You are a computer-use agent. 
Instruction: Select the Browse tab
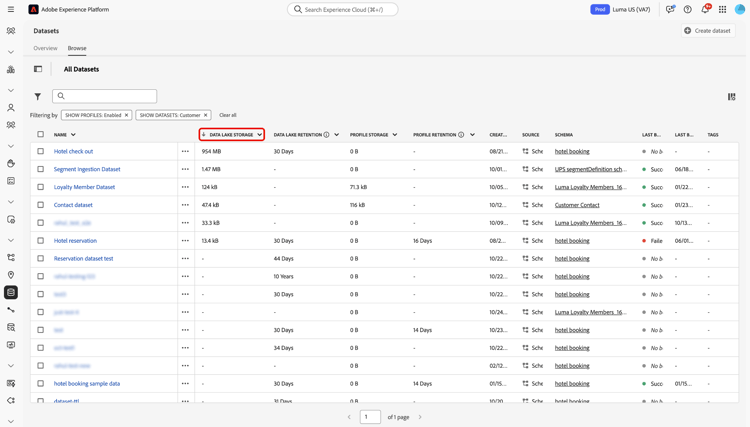coord(77,48)
